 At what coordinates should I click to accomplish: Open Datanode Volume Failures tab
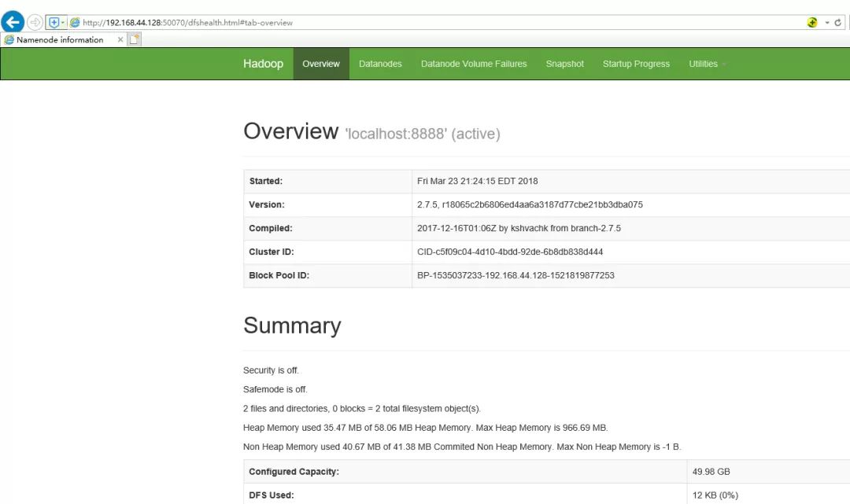pos(474,64)
